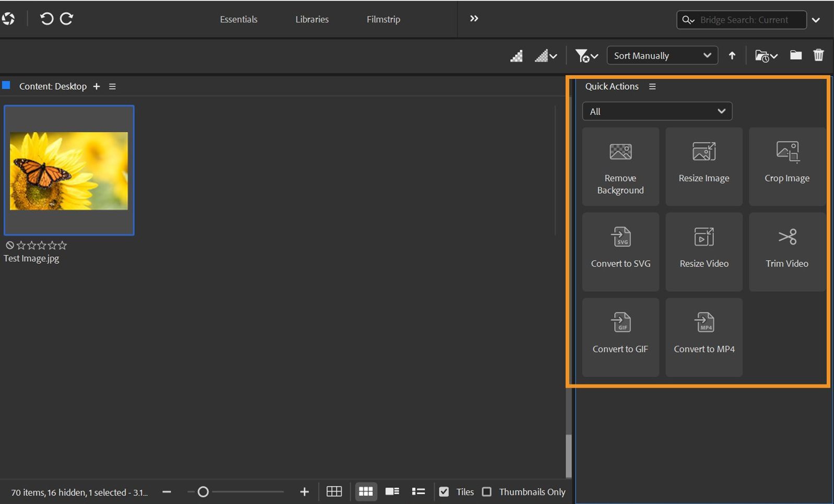
Task: Switch to the Essentials workspace
Action: [x=239, y=19]
